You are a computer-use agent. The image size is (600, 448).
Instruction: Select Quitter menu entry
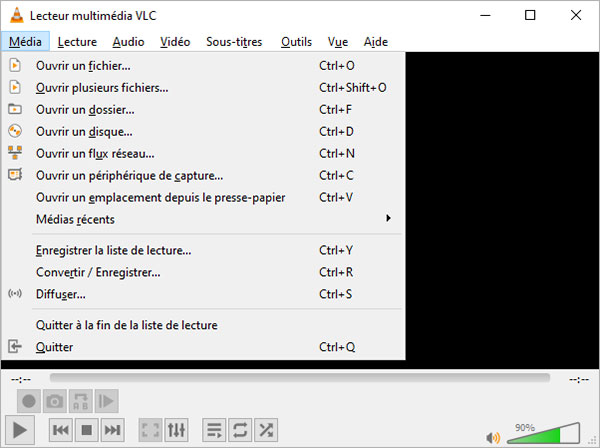203,347
